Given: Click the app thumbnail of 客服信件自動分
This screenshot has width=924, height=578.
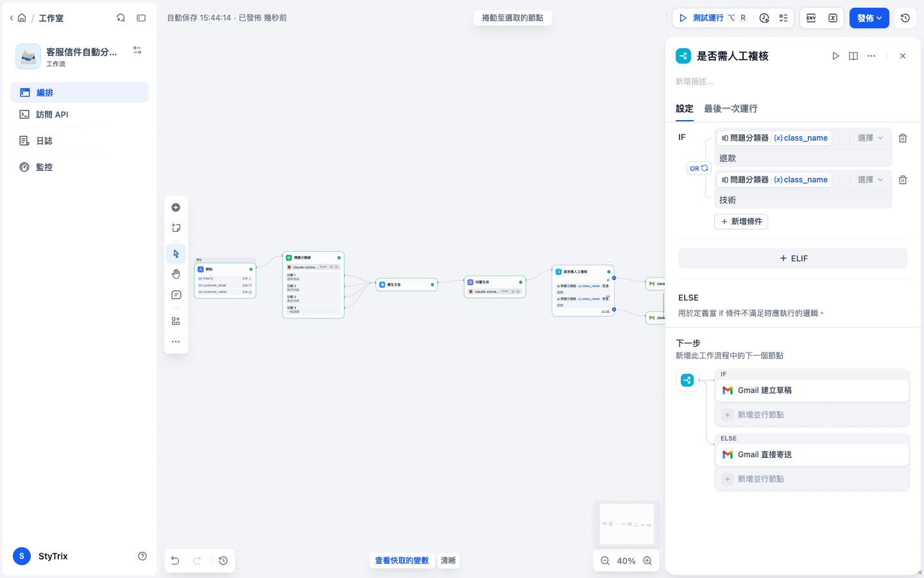Looking at the screenshot, I should click(x=28, y=57).
